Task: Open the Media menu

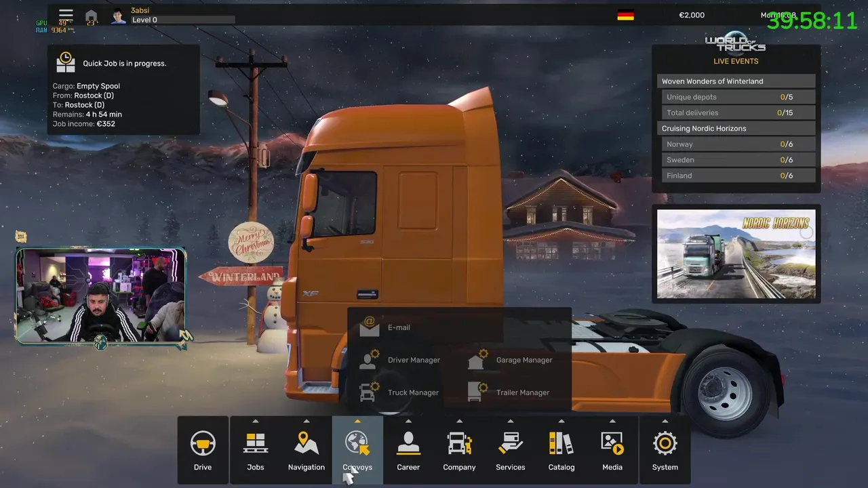Action: (612, 450)
